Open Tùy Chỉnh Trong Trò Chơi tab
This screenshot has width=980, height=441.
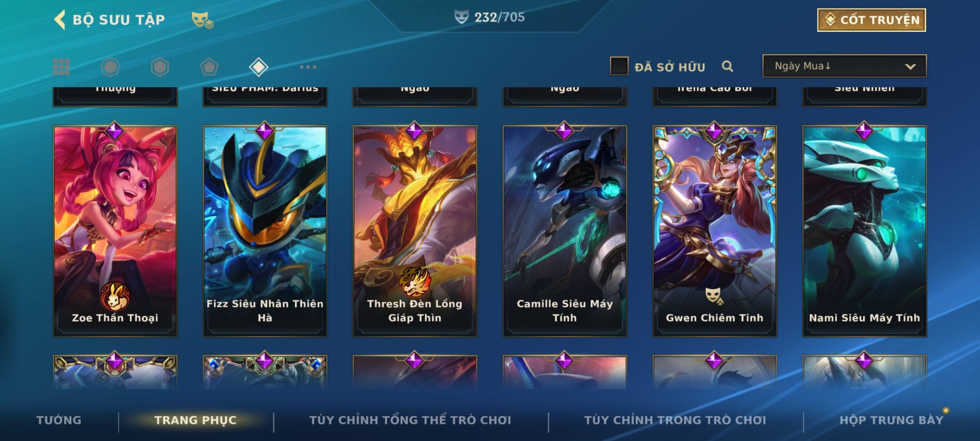coord(675,420)
